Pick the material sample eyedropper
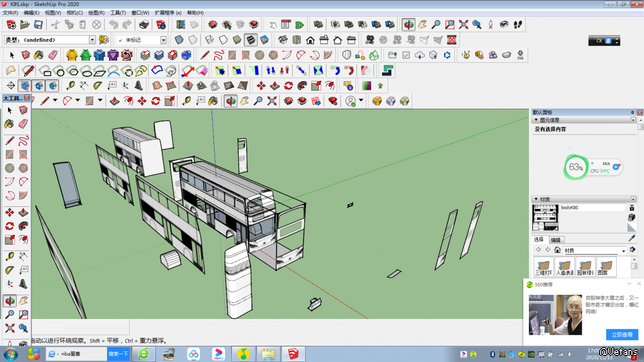This screenshot has width=644, height=362. pyautogui.click(x=632, y=238)
